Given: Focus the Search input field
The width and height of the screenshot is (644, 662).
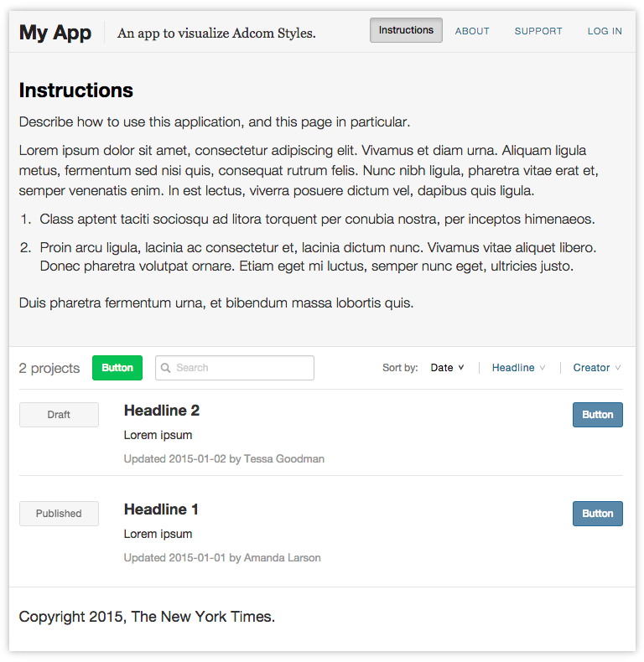Looking at the screenshot, I should click(235, 368).
